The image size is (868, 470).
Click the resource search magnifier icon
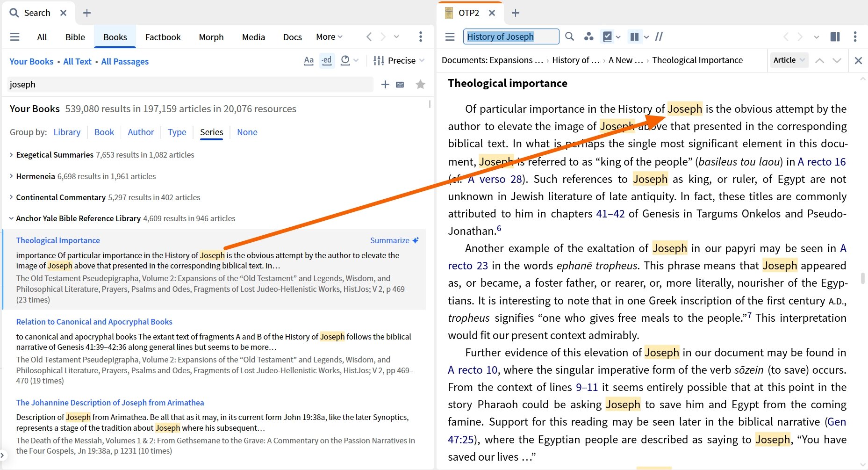(569, 36)
